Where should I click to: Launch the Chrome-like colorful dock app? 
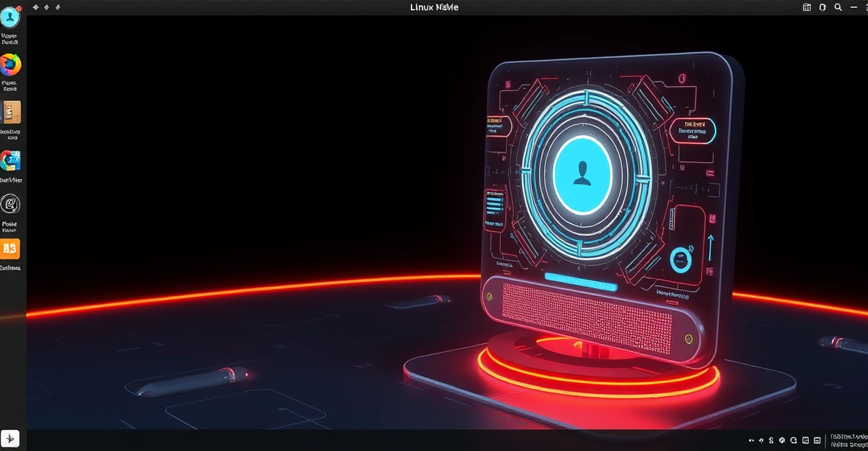pyautogui.click(x=10, y=160)
